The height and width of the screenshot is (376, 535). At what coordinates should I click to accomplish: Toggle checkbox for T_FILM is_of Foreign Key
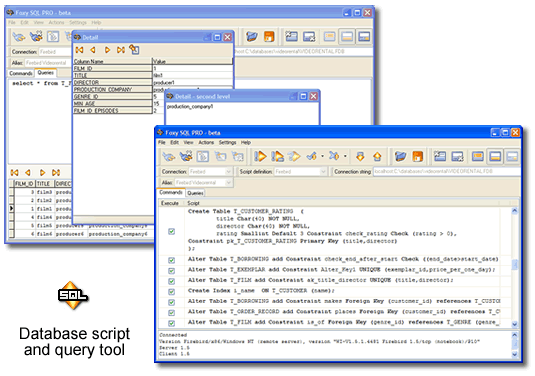(x=172, y=323)
